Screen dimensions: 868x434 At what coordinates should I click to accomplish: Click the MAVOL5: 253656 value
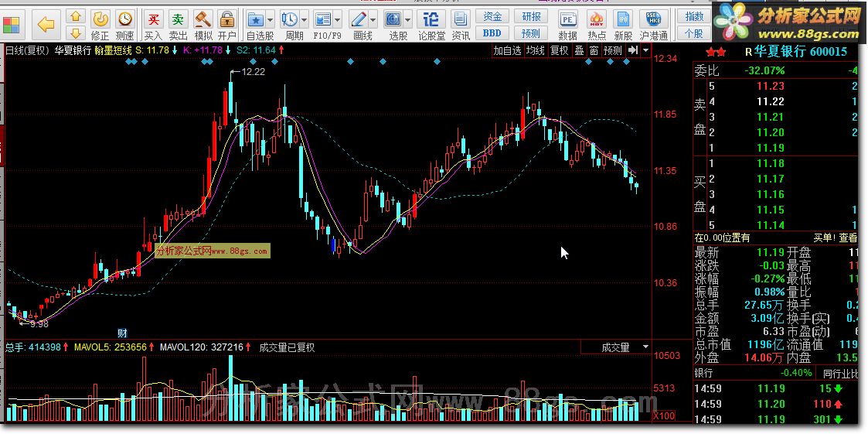point(111,347)
